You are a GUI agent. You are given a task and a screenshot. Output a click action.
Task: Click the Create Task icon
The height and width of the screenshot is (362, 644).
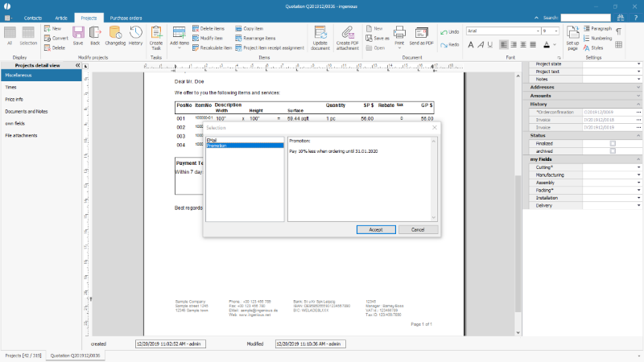[x=156, y=35]
